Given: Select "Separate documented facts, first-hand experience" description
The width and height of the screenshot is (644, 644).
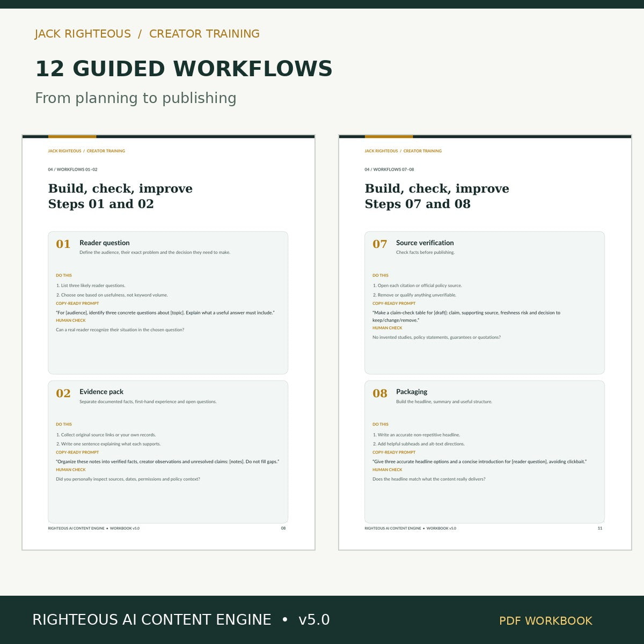Looking at the screenshot, I should click(148, 401).
